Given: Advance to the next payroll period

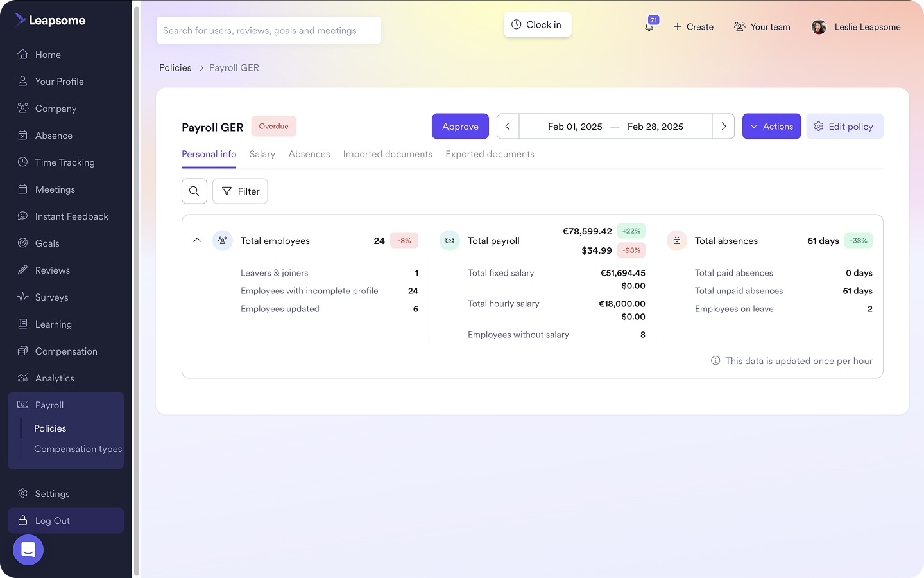Looking at the screenshot, I should click(x=723, y=126).
